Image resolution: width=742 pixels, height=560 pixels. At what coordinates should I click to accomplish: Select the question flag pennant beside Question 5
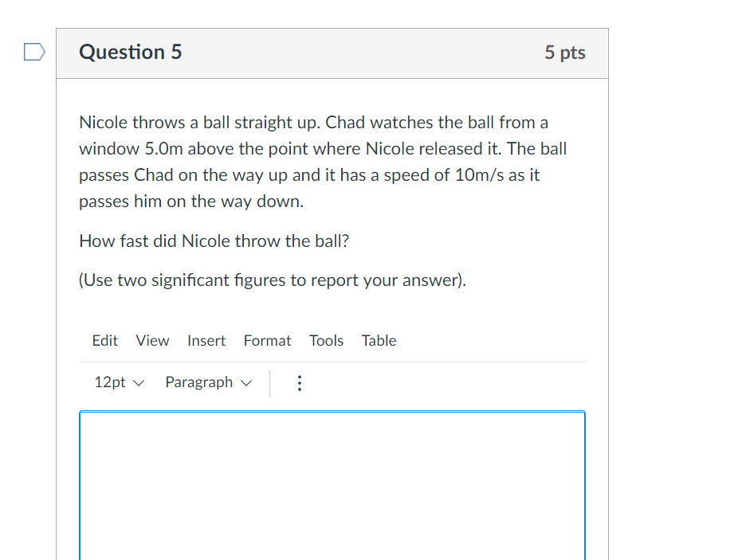33,51
